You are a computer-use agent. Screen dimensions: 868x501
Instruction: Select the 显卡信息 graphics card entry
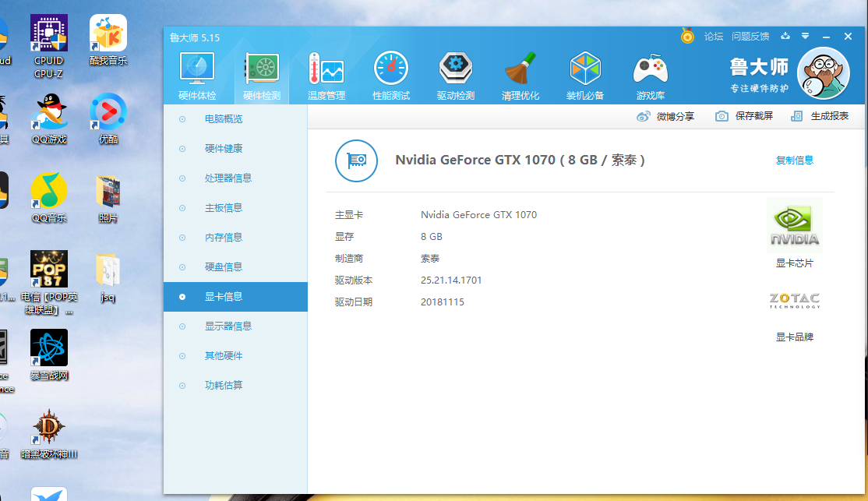pyautogui.click(x=235, y=297)
